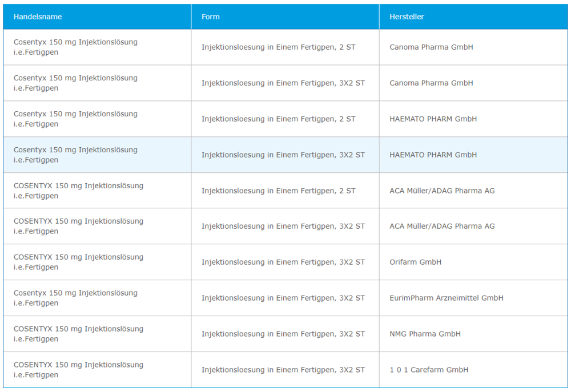Select ACA Müller/ADAG Pharma AG for 2 ST pack
Viewport: 571px width, 392px height.
click(x=442, y=191)
